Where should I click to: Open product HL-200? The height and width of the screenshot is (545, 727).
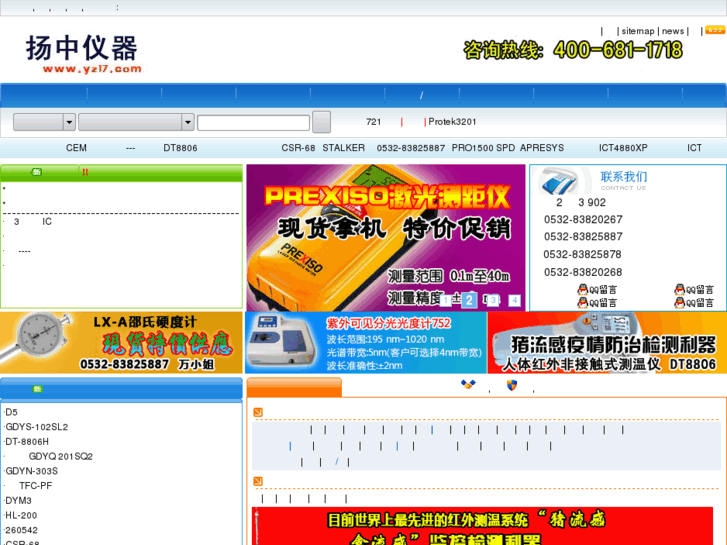coord(21,515)
